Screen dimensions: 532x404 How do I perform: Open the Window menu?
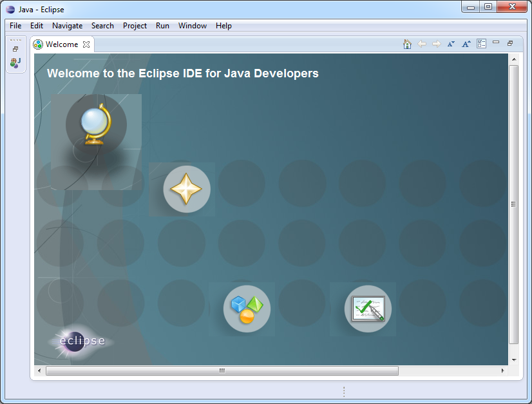[193, 26]
